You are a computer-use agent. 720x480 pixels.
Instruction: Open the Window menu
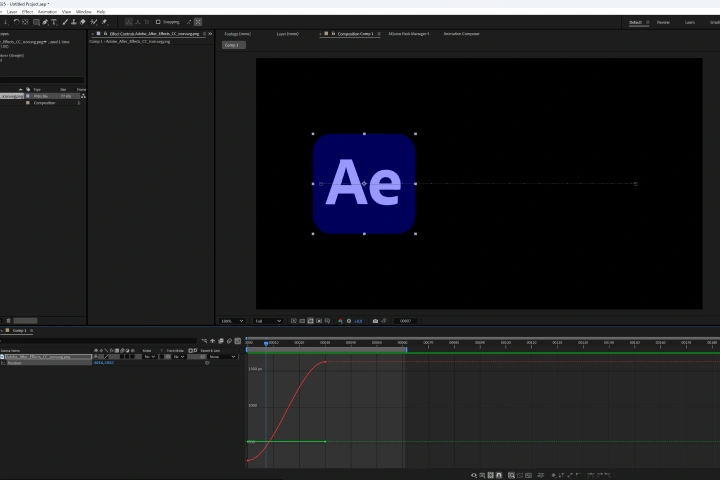click(x=84, y=11)
